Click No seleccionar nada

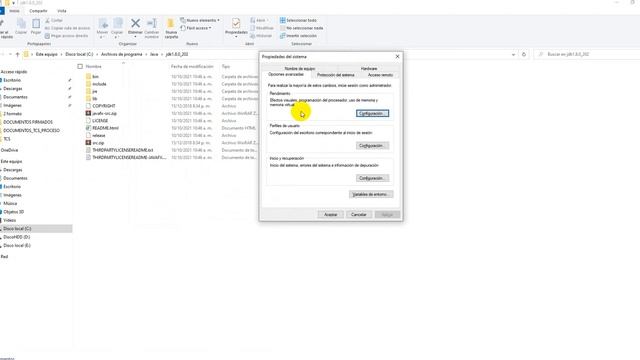click(x=302, y=28)
